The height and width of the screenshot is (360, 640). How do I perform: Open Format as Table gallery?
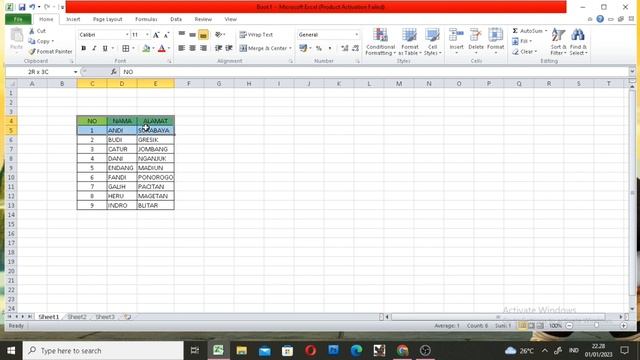[409, 42]
